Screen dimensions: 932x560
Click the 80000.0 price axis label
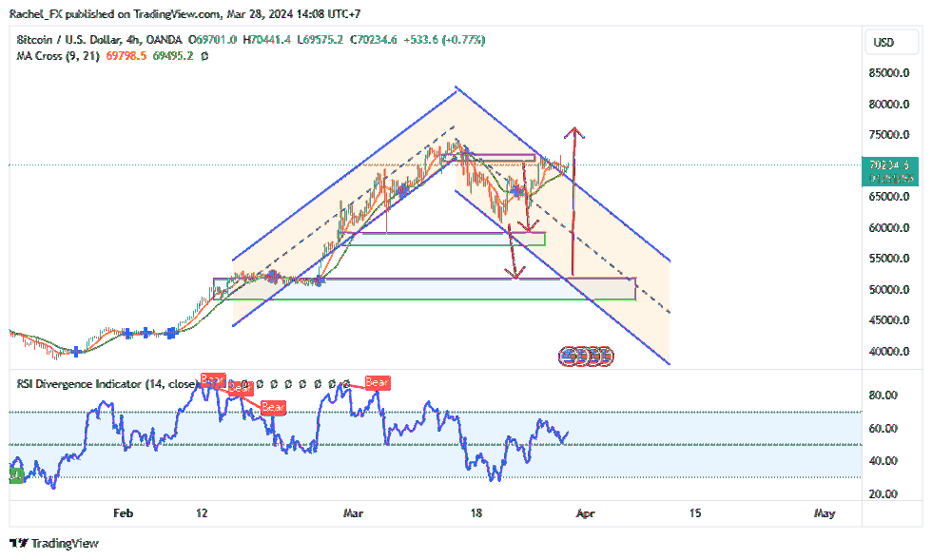tap(888, 104)
